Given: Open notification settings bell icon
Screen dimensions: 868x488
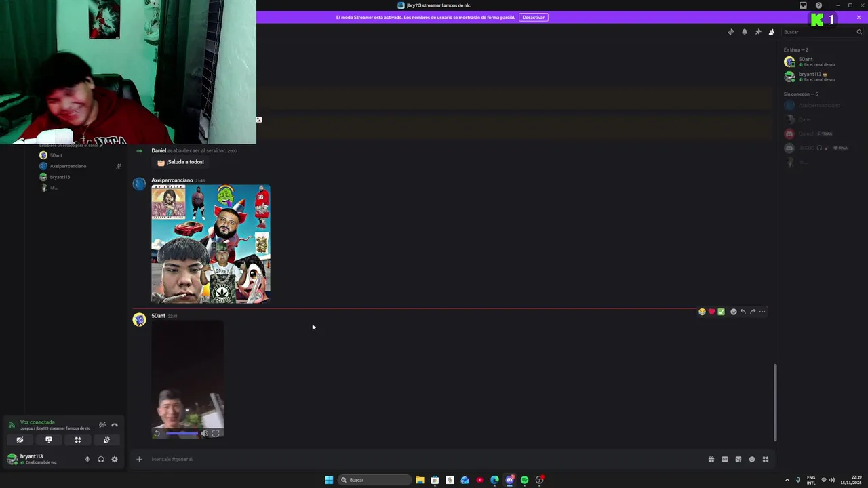Looking at the screenshot, I should click(744, 32).
